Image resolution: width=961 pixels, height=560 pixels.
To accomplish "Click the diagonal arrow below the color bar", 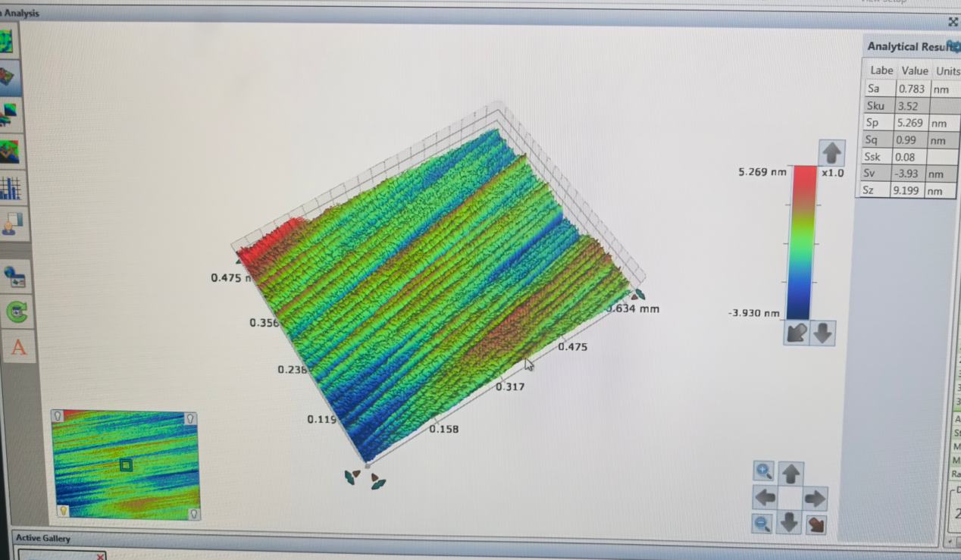I will pyautogui.click(x=797, y=333).
